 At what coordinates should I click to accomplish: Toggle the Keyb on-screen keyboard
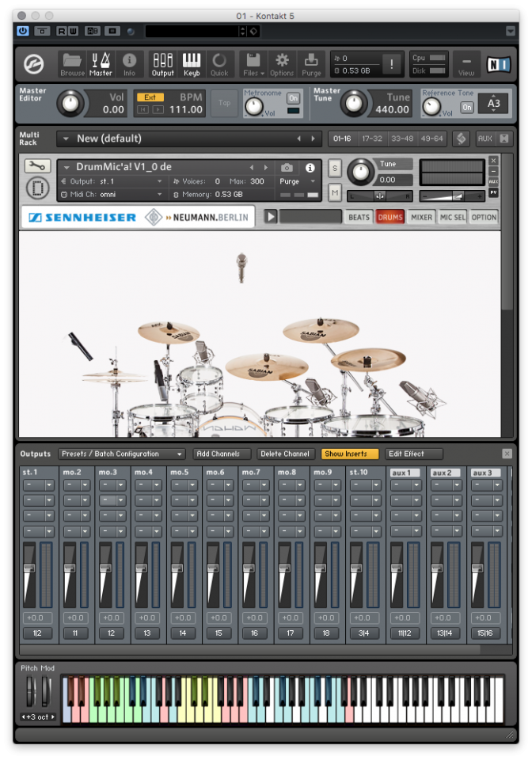pos(192,64)
